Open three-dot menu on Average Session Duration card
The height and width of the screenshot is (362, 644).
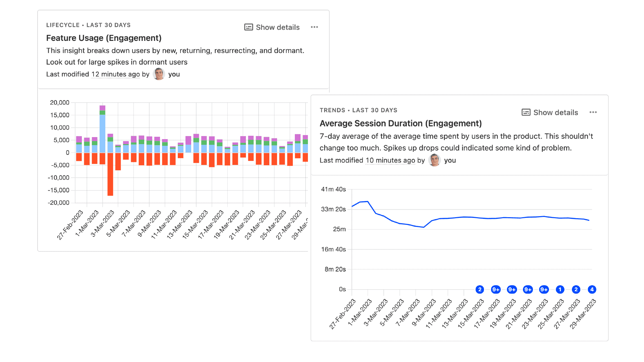(593, 112)
